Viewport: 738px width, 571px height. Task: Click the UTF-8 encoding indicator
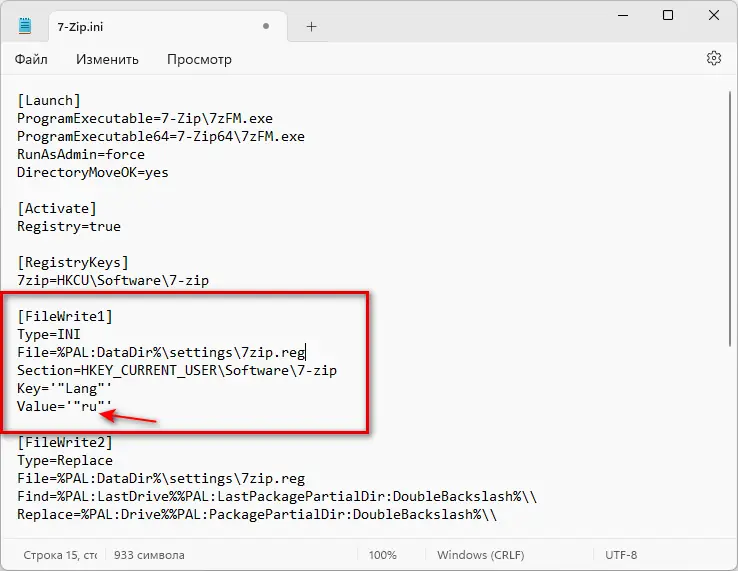click(621, 555)
